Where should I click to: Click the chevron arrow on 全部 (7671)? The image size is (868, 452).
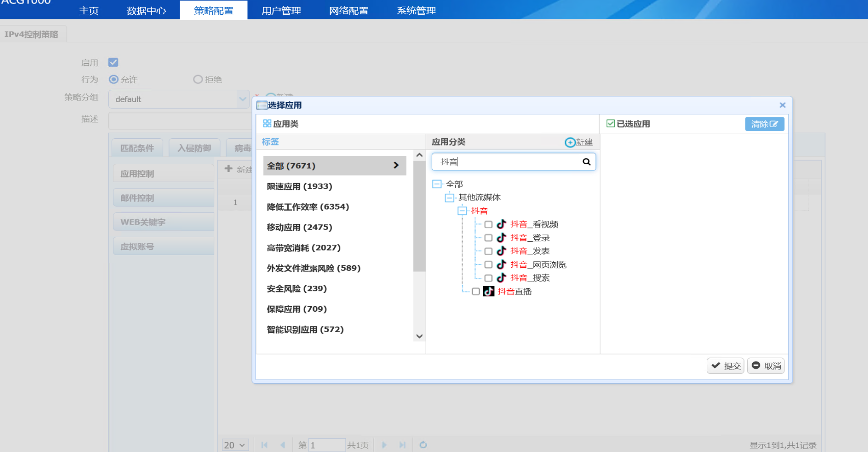[396, 165]
